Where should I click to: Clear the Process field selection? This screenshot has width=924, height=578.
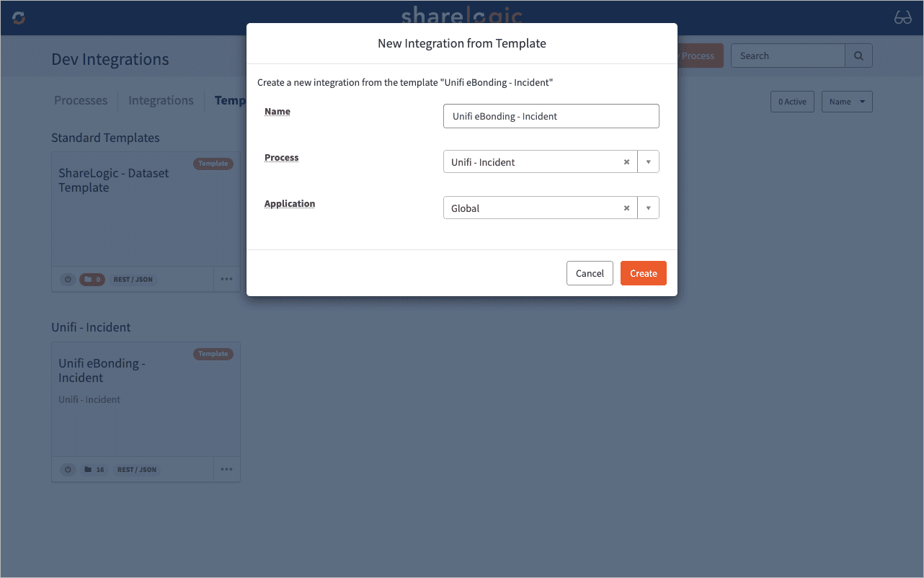click(x=626, y=162)
